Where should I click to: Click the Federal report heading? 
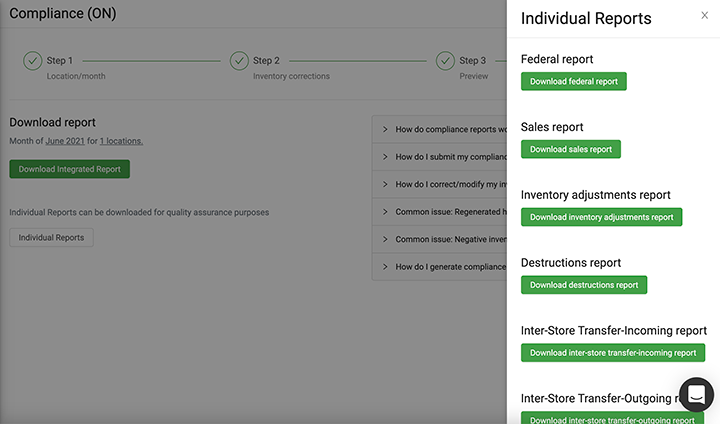coord(557,59)
